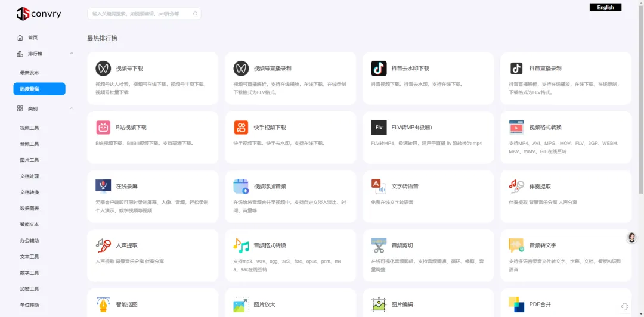Open the 音频转文字 icon
Image resolution: width=644 pixels, height=317 pixels.
point(516,245)
